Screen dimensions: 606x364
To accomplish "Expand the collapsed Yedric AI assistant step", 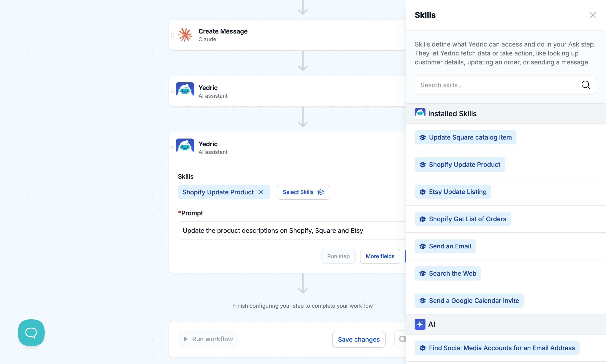I will [287, 91].
